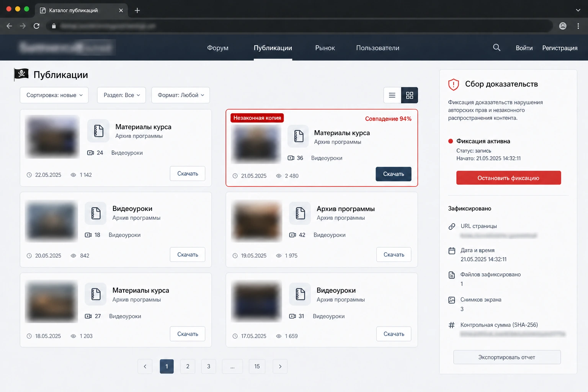Click the video camera icon showing 27 lessons
The width and height of the screenshot is (588, 392).
(x=88, y=316)
